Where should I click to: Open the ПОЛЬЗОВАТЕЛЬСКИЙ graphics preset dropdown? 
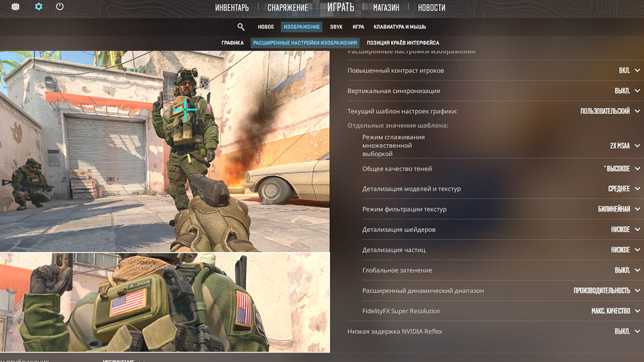pyautogui.click(x=611, y=111)
